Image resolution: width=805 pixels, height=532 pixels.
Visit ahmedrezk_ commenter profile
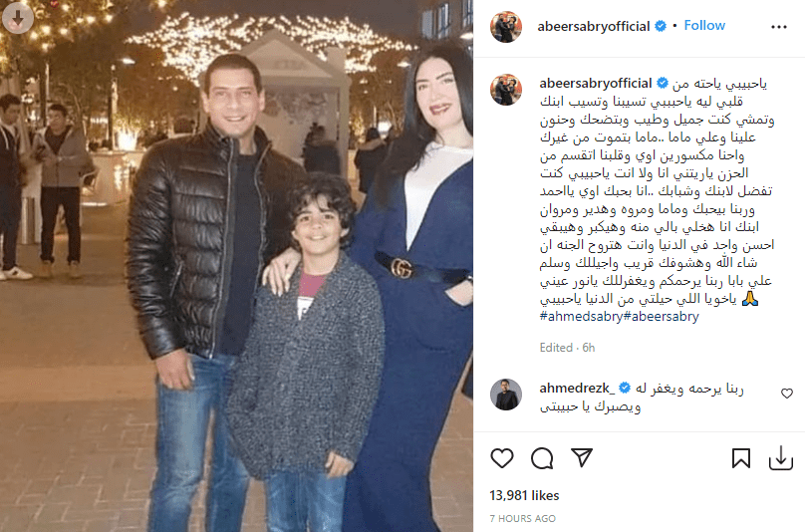[x=577, y=389]
